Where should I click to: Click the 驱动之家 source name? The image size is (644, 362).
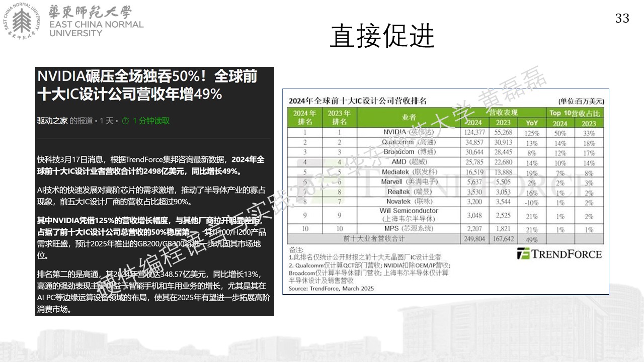[x=52, y=121]
